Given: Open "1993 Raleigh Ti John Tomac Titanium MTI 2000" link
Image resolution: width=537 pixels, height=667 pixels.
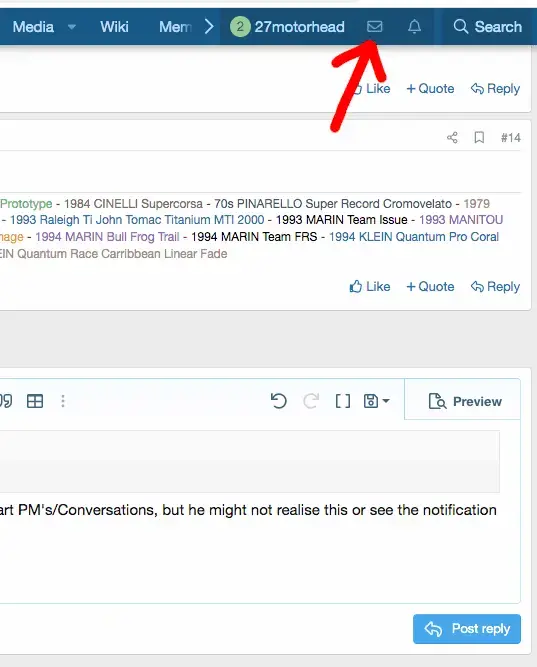Looking at the screenshot, I should coord(137,220).
